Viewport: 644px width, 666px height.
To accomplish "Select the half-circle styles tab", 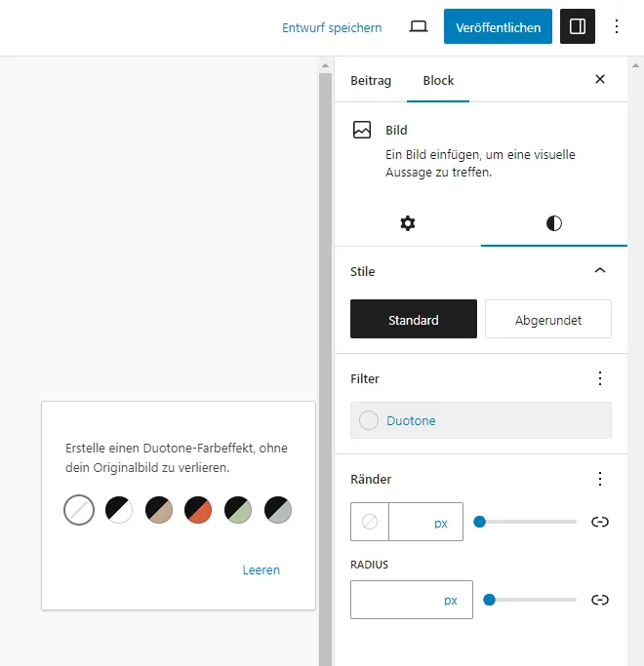I will (554, 223).
